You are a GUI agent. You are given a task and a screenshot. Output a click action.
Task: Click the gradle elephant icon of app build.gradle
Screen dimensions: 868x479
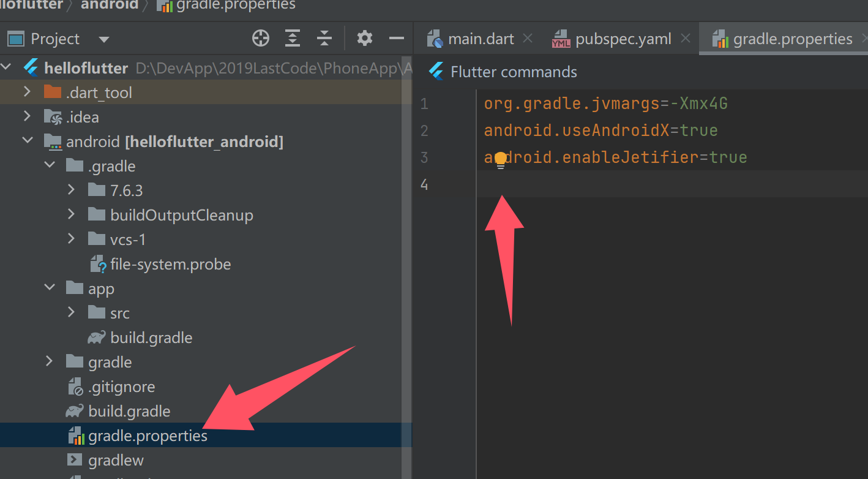pyautogui.click(x=97, y=338)
